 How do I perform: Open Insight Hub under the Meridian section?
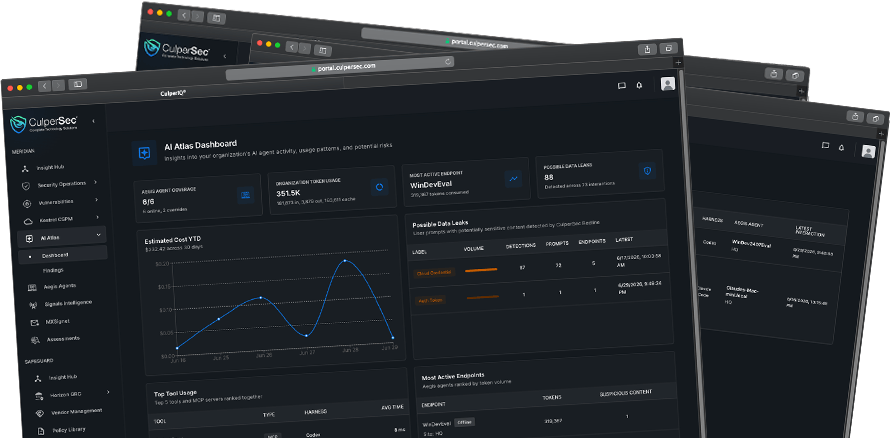(x=50, y=168)
